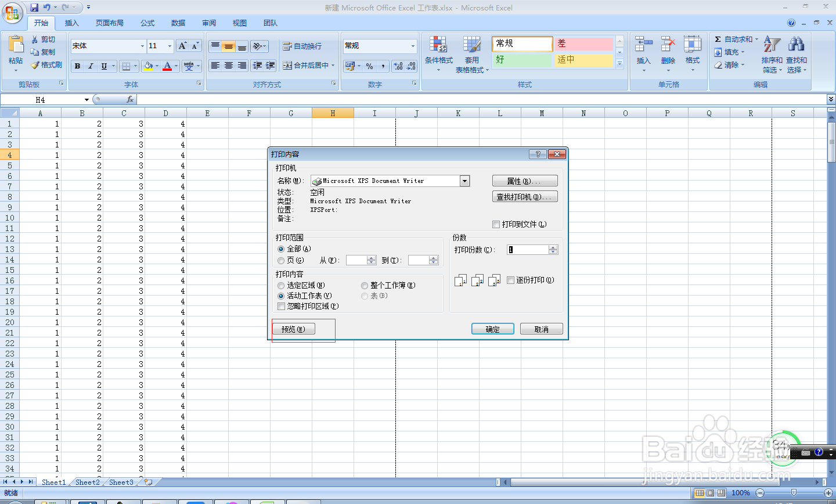Click Merge and Center (合并后居中)
This screenshot has width=836, height=504.
point(306,66)
